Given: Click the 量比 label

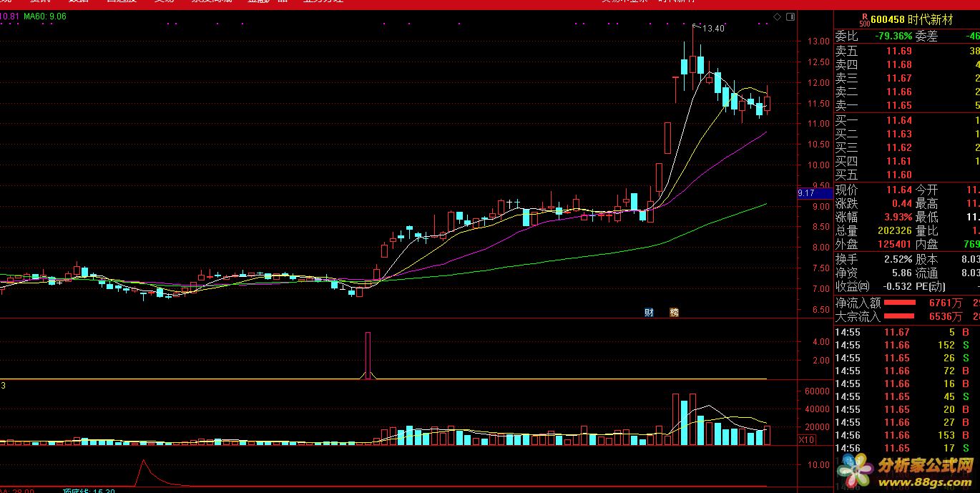Looking at the screenshot, I should pyautogui.click(x=926, y=230).
